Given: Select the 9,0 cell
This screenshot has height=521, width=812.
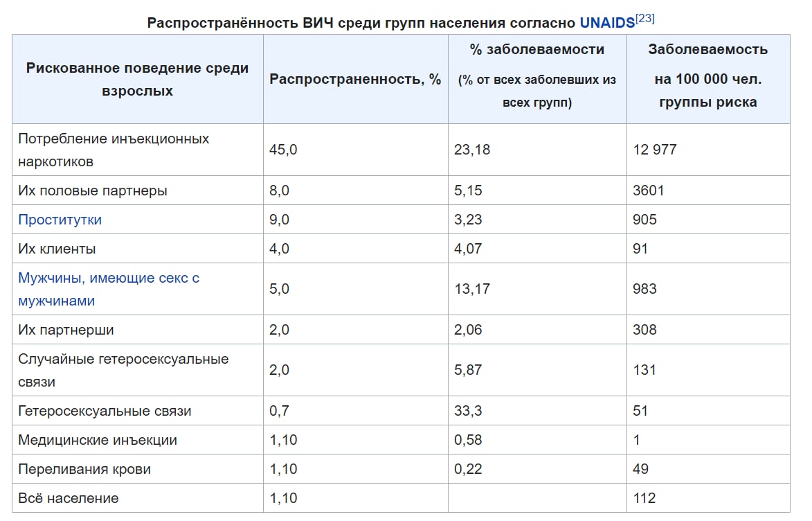Looking at the screenshot, I should coord(356,220).
